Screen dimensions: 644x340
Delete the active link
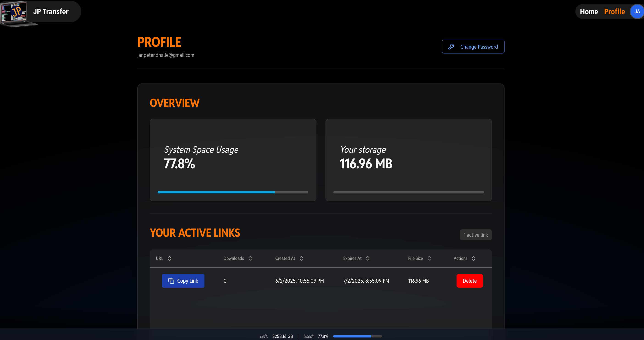469,281
